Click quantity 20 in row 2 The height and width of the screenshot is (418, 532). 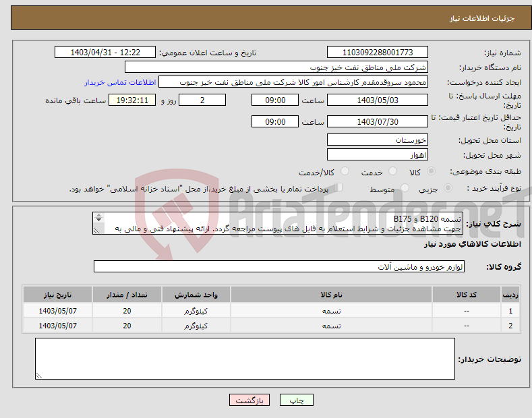tap(127, 326)
